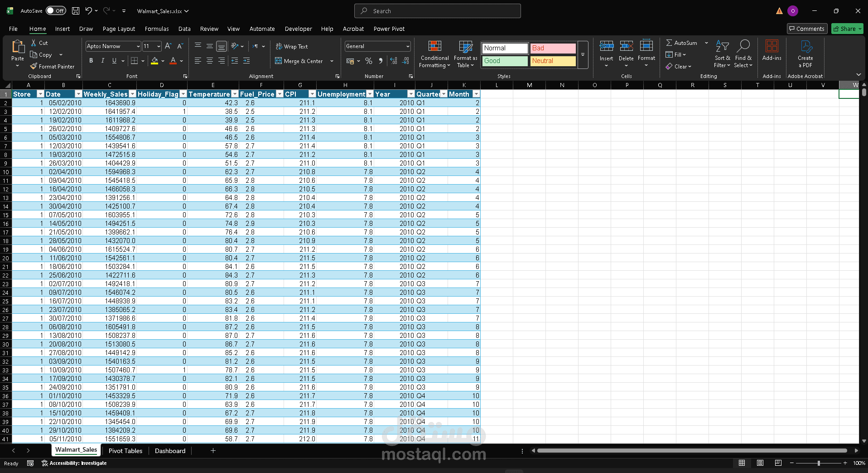868x473 pixels.
Task: Switch to Page Break Preview view
Action: pyautogui.click(x=778, y=463)
